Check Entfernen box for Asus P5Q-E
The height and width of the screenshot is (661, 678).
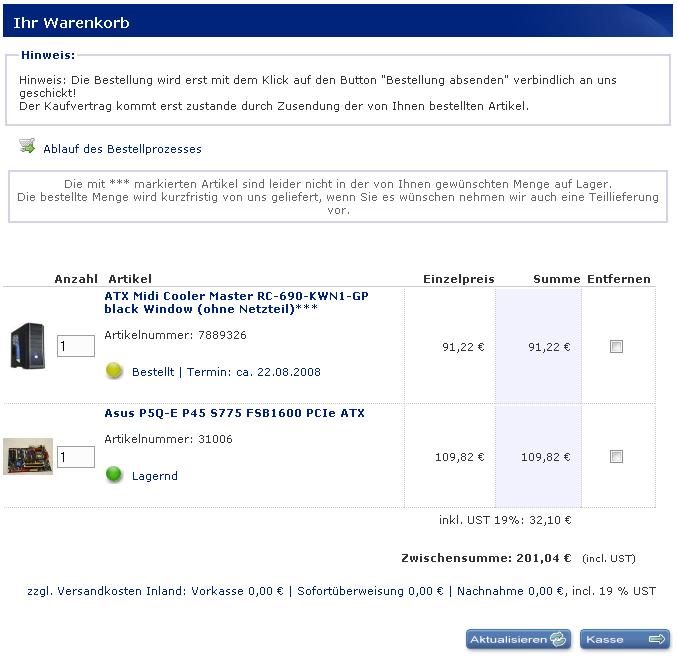[616, 457]
